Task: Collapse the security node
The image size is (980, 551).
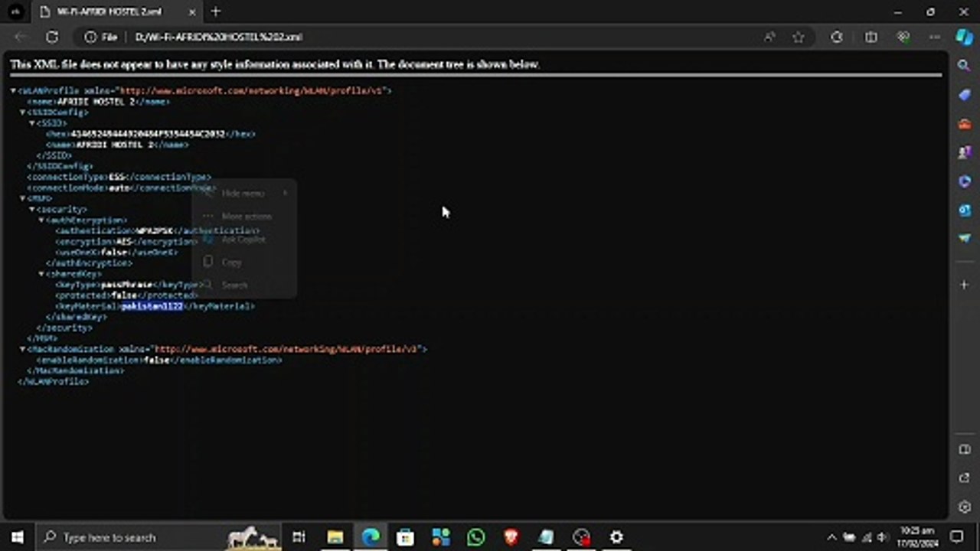Action: [x=31, y=209]
